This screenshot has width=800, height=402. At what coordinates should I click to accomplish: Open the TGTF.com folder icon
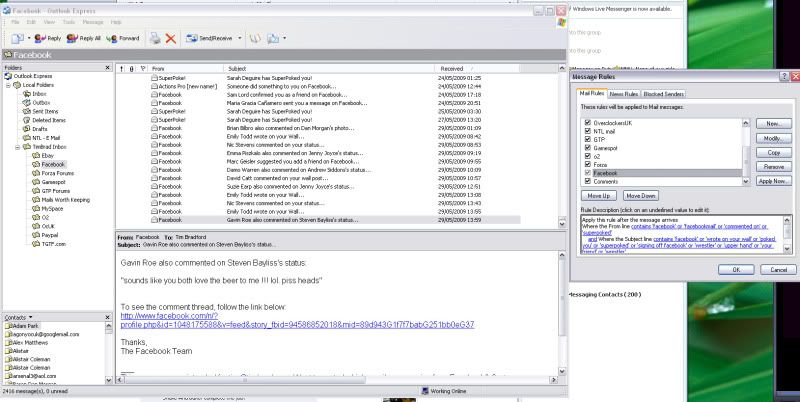tap(36, 244)
